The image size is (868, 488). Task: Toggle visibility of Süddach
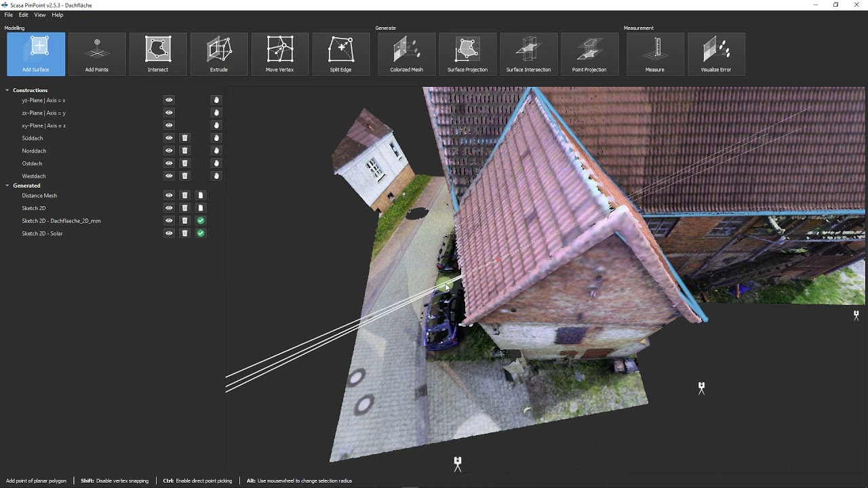(x=169, y=138)
